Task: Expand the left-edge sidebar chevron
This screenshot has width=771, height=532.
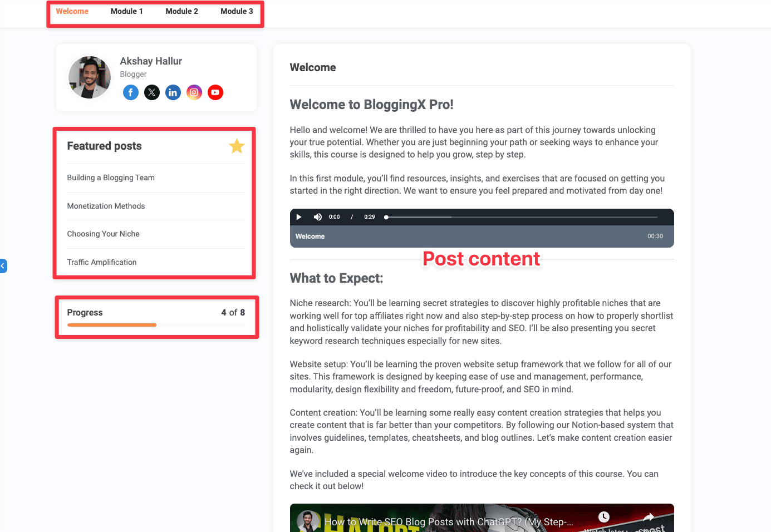Action: click(x=3, y=266)
